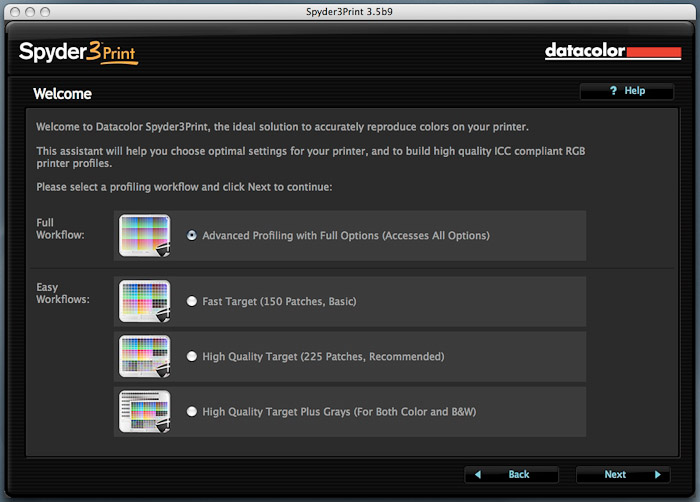
Task: Click the Advanced Profiling color target thumbnail
Action: pos(145,236)
